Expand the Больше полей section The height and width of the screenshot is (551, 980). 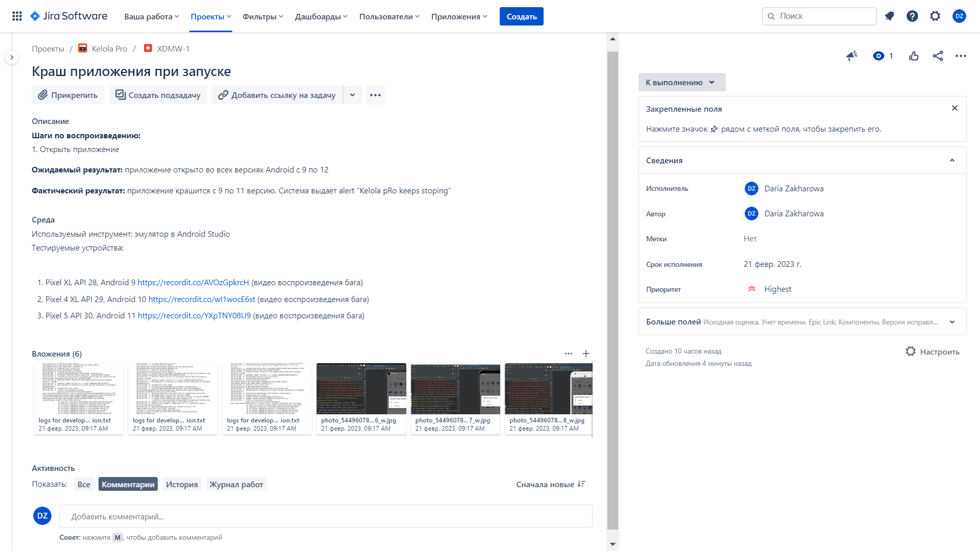[x=952, y=322]
